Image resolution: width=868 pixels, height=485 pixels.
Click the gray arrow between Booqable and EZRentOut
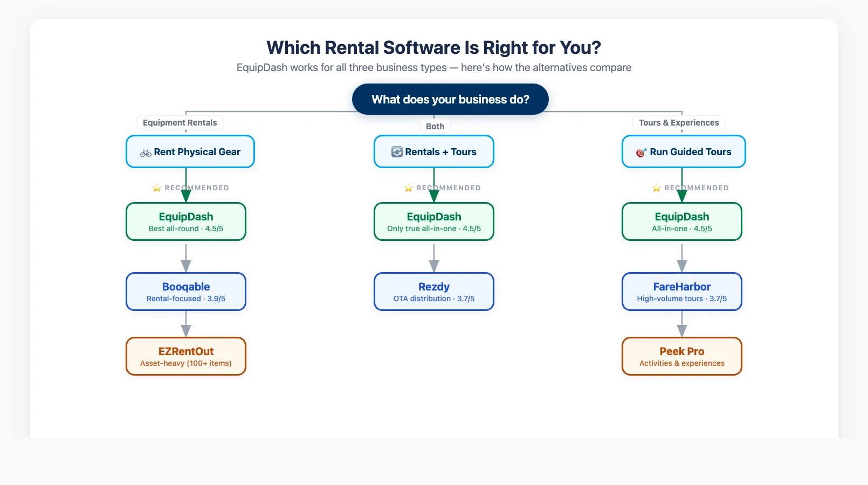pos(186,323)
